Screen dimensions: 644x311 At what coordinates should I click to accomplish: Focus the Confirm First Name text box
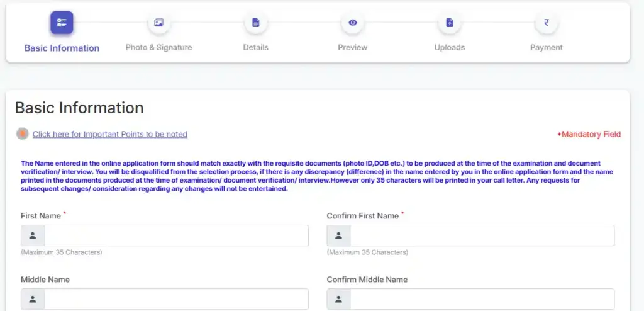pos(482,235)
